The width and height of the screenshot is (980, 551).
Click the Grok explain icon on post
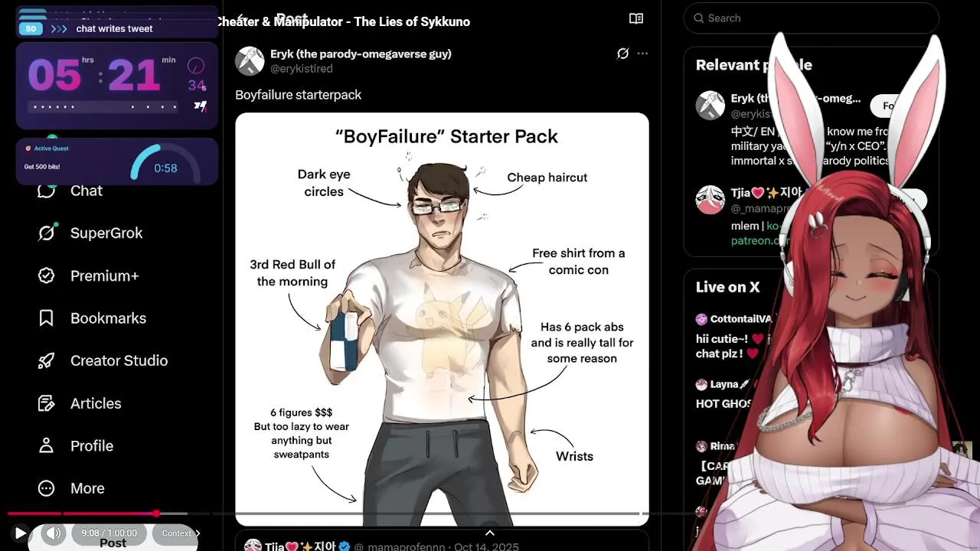622,54
